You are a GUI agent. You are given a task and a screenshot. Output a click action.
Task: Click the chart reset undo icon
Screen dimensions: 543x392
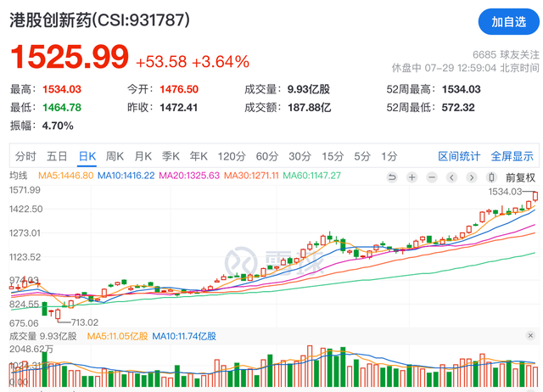[x=392, y=177]
